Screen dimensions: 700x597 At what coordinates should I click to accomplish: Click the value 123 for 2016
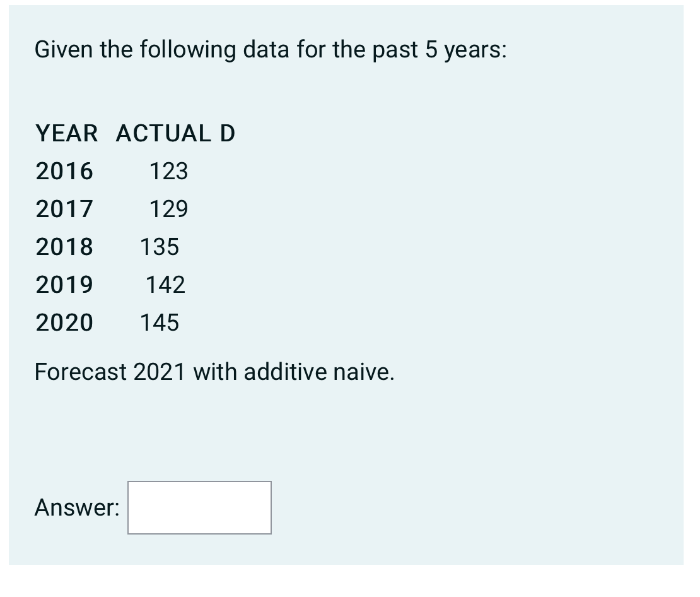click(168, 171)
